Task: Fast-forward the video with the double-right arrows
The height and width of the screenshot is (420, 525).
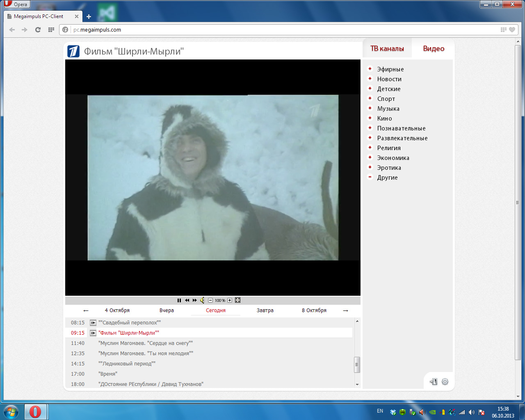Action: [194, 300]
